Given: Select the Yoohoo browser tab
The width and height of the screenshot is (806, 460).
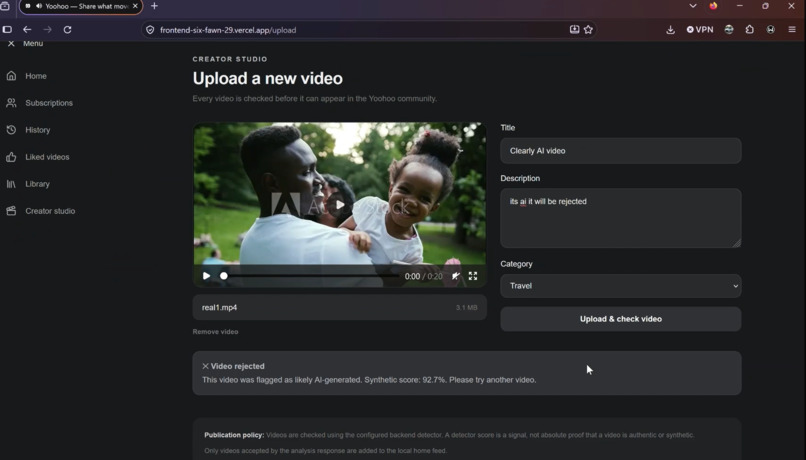Looking at the screenshot, I should point(81,6).
